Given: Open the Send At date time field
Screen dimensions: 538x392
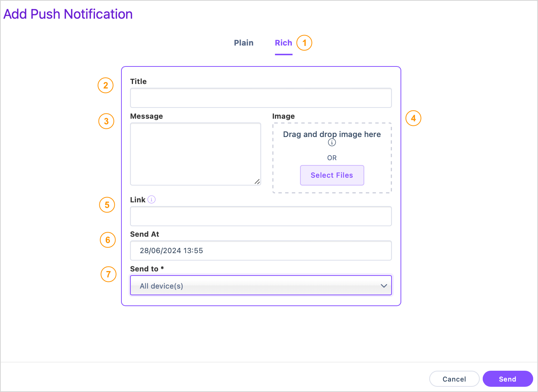Looking at the screenshot, I should pos(261,251).
